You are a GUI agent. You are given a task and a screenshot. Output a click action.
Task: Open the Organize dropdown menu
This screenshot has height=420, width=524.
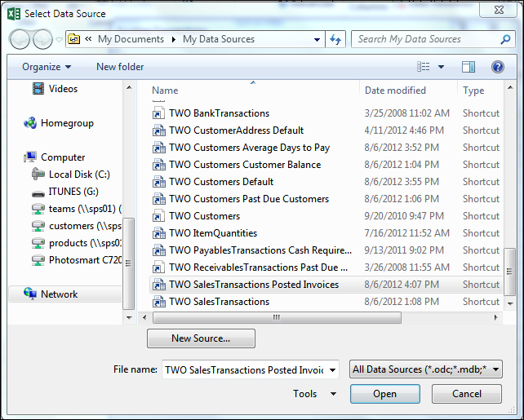pyautogui.click(x=47, y=67)
